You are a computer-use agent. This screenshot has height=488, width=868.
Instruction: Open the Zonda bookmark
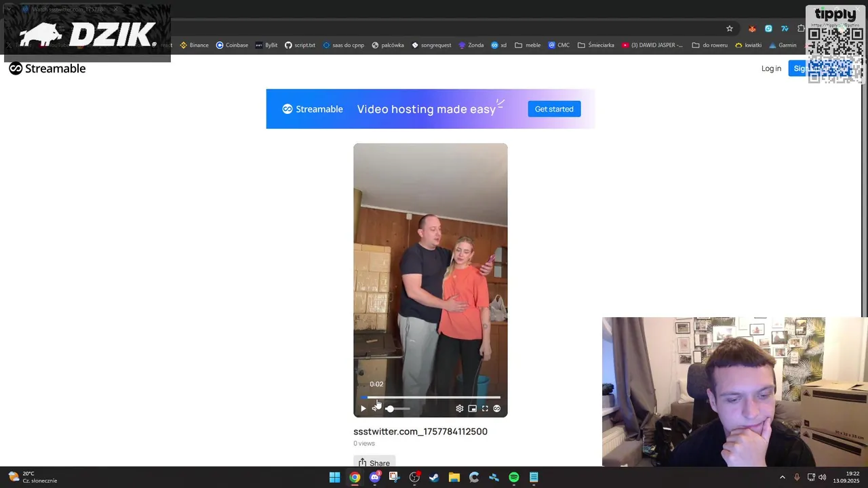[471, 45]
